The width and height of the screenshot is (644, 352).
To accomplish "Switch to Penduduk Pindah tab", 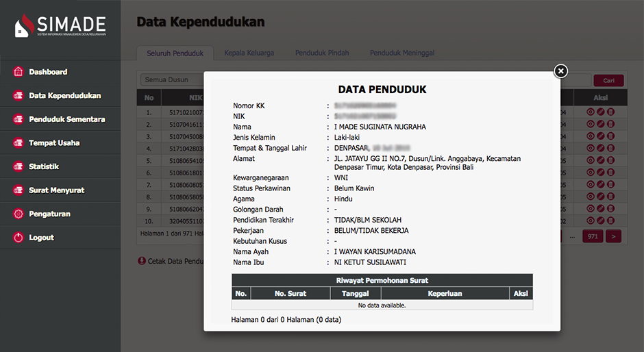I will 321,53.
